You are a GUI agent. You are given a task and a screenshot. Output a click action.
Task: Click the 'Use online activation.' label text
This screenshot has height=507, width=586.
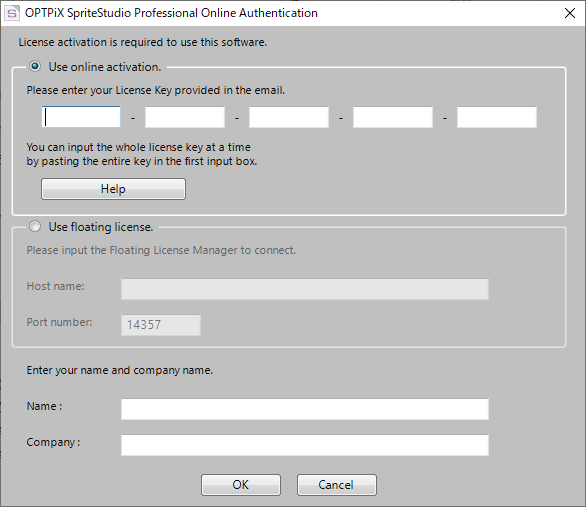(x=105, y=67)
